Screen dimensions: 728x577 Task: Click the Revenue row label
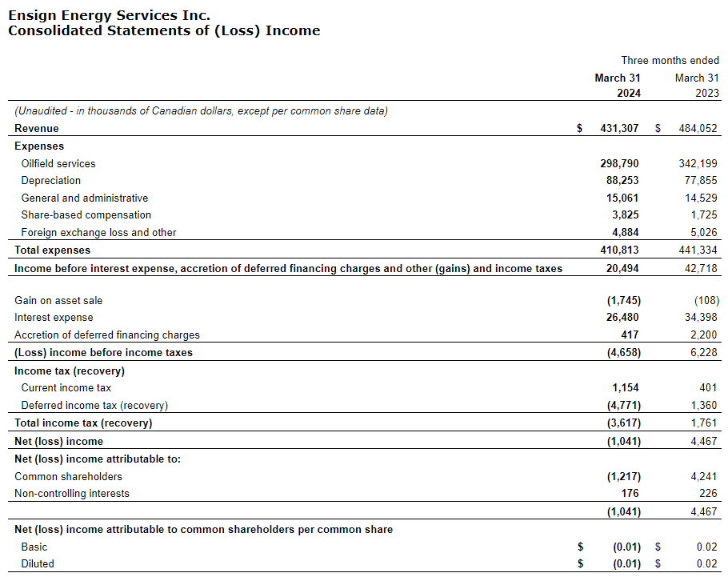37,128
